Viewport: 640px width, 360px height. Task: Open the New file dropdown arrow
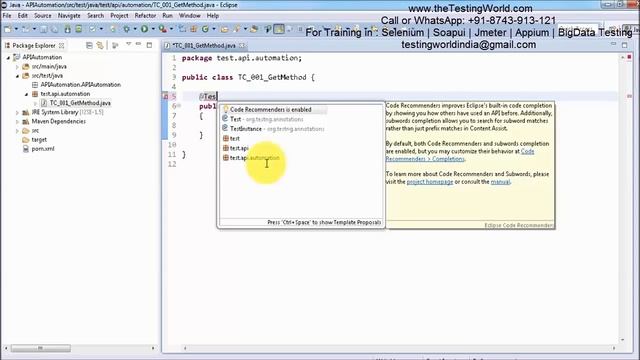pos(16,29)
